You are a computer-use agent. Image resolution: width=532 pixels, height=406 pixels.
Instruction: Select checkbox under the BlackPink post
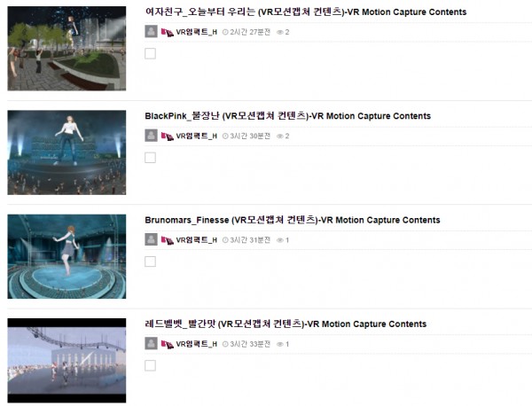(x=151, y=158)
